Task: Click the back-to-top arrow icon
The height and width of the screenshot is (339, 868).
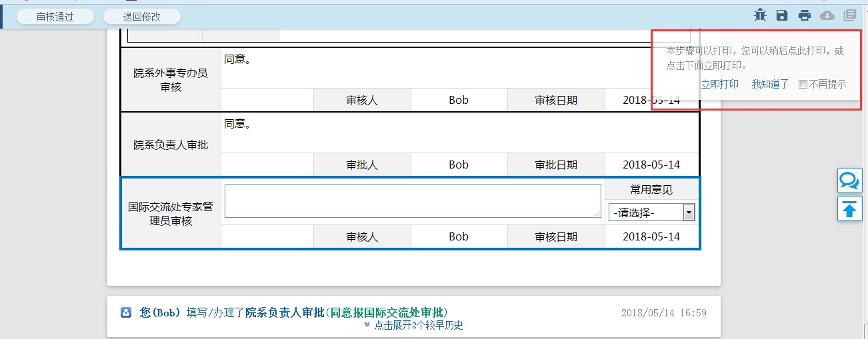Action: [849, 210]
